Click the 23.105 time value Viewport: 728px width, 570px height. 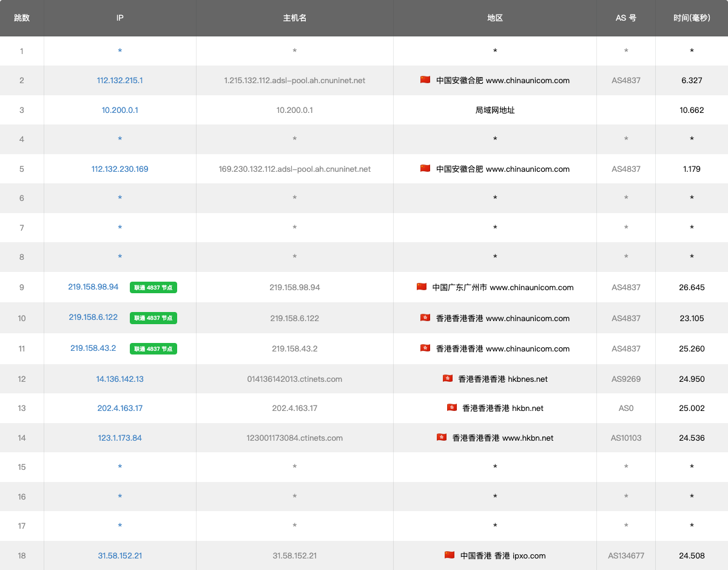[692, 318]
